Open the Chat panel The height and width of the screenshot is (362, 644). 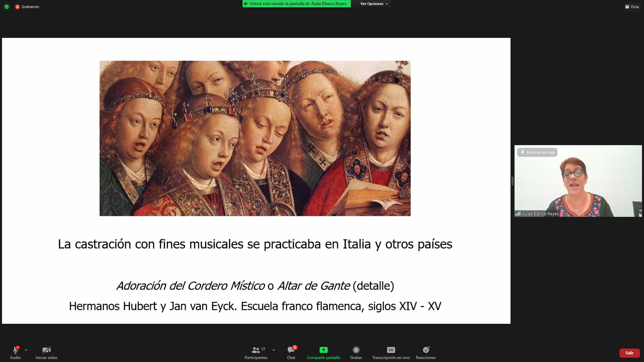tap(291, 351)
